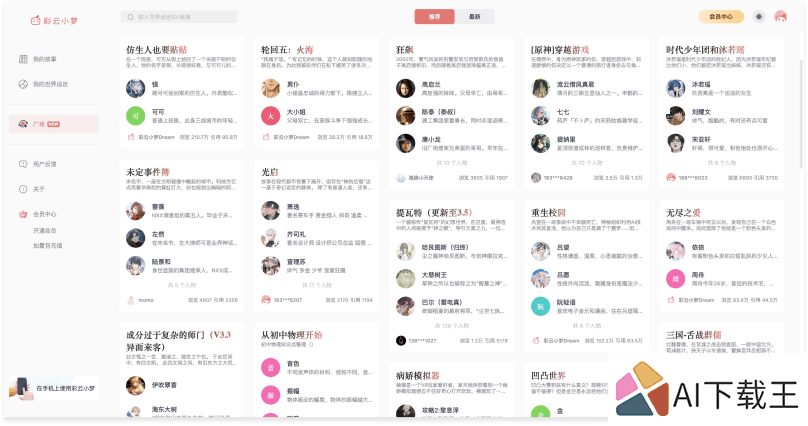Open 我的世界设定 in the sidebar

click(43, 84)
